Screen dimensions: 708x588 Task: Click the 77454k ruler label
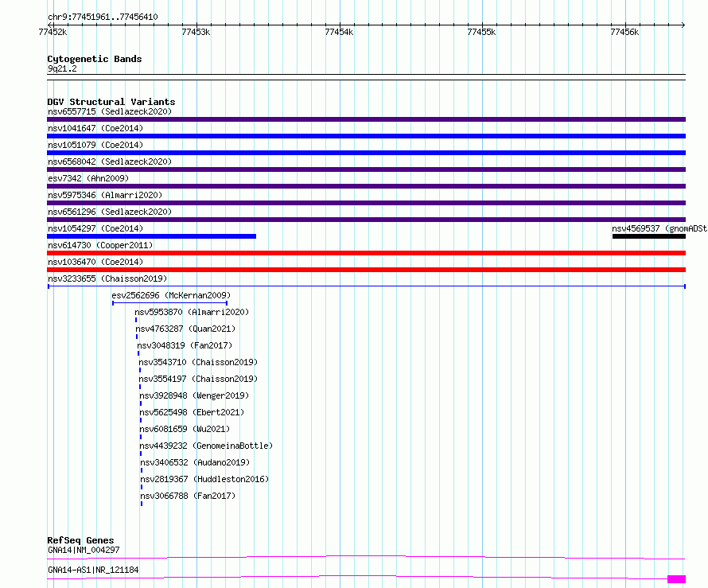pos(339,32)
